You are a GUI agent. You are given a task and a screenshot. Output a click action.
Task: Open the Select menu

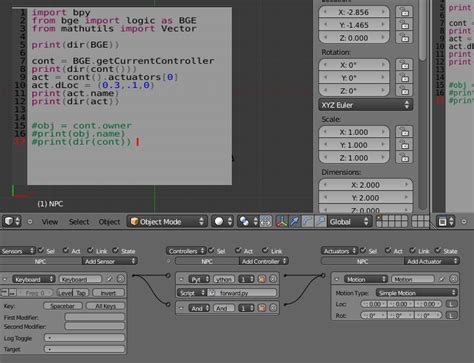pyautogui.click(x=79, y=222)
